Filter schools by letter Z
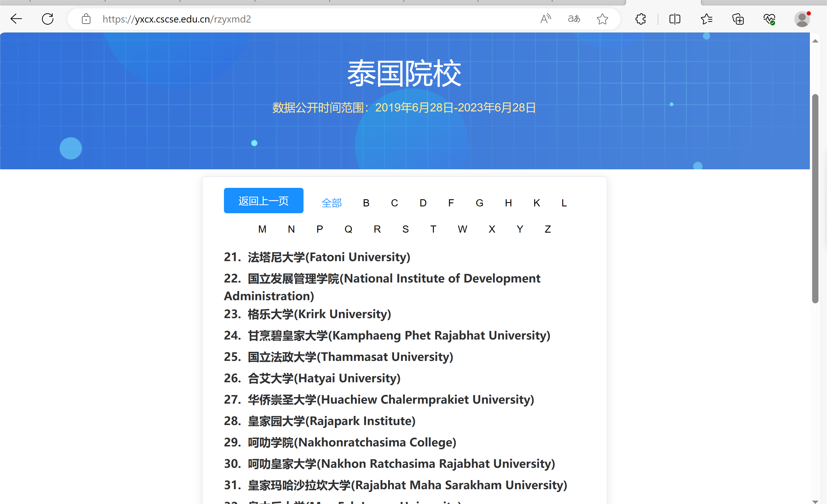 pyautogui.click(x=548, y=229)
